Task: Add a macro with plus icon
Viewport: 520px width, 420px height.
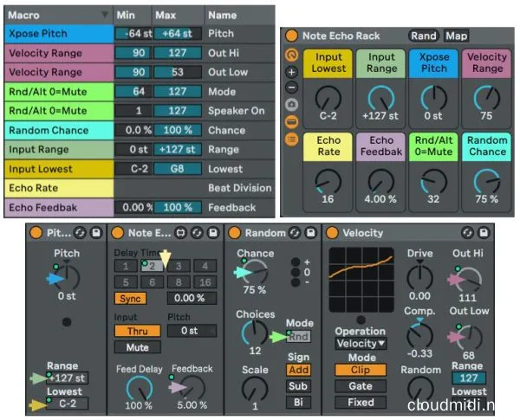Action: tap(292, 72)
